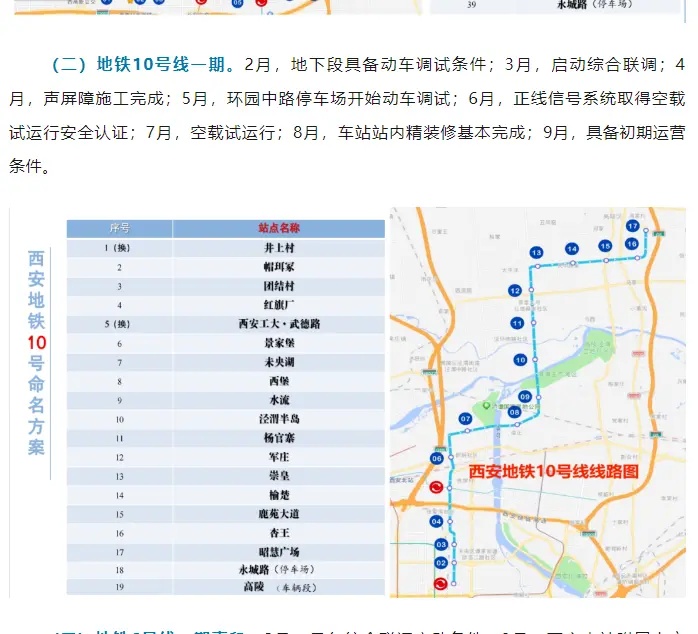Click station marker 12 on the route
698x634 pixels.
tap(515, 291)
